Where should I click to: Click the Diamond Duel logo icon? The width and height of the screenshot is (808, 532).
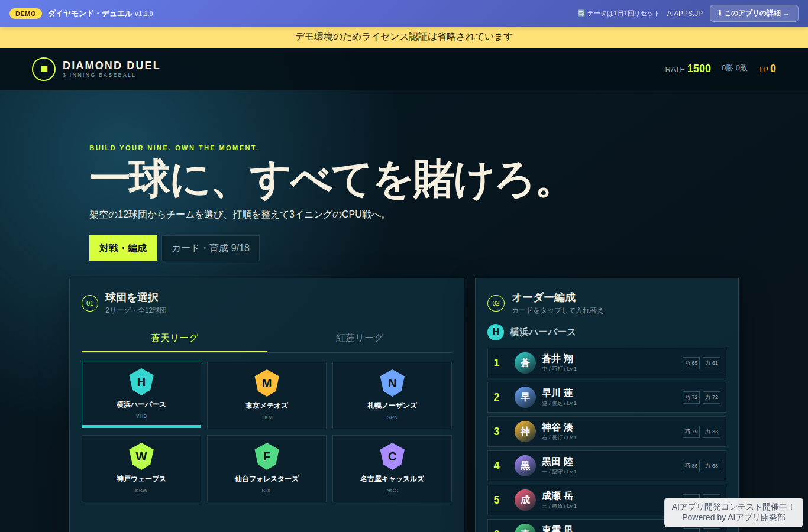point(44,69)
